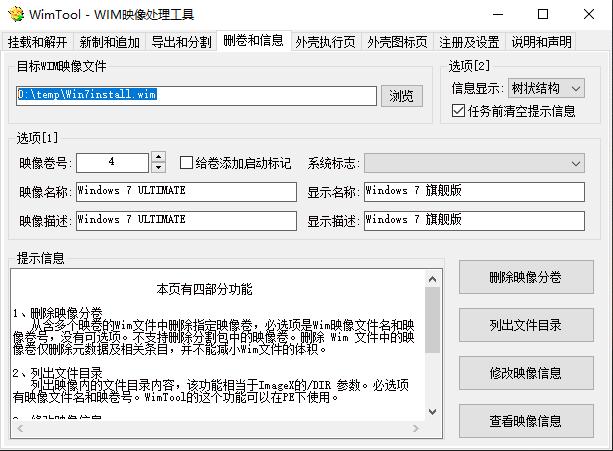View the 说明和声明 tab
This screenshot has height=451, width=613.
click(541, 42)
